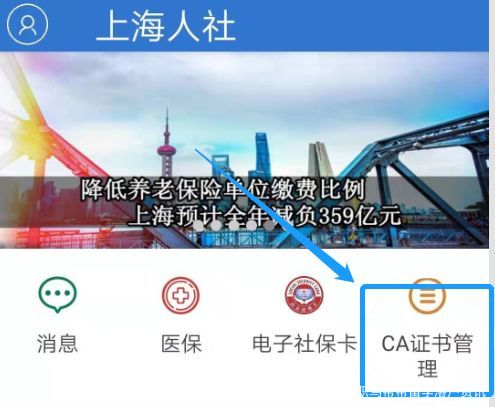The height and width of the screenshot is (407, 495).
Task: Open the 电子社保卡 emblem icon
Action: (304, 296)
